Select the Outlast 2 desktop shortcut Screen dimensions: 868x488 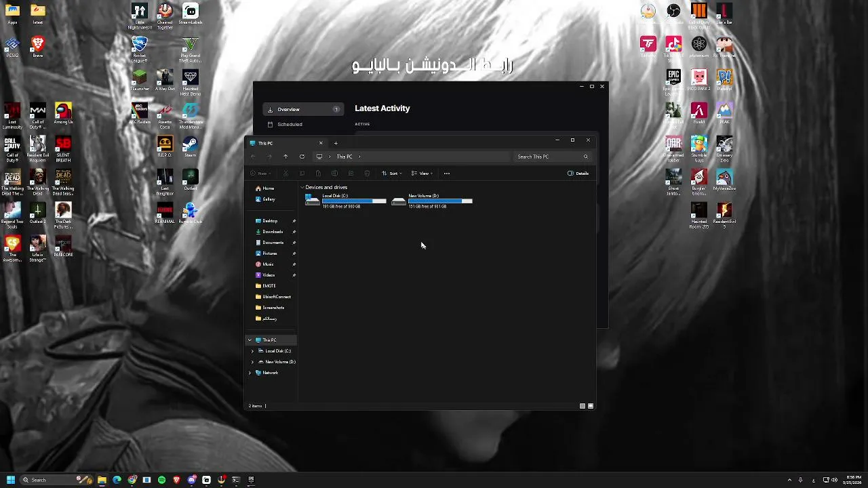(x=38, y=213)
